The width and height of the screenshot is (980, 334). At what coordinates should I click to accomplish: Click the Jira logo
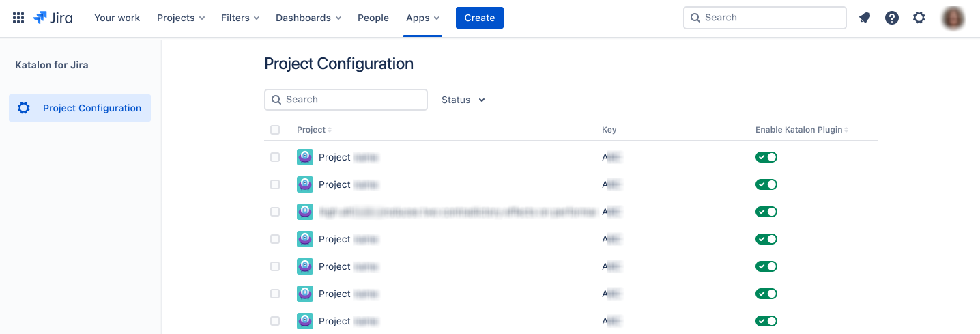pyautogui.click(x=53, y=18)
